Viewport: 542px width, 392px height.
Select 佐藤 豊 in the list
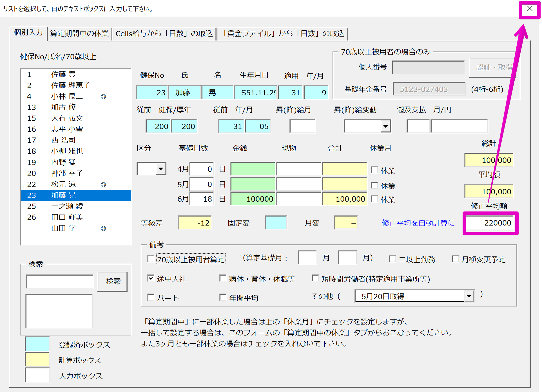pyautogui.click(x=76, y=74)
